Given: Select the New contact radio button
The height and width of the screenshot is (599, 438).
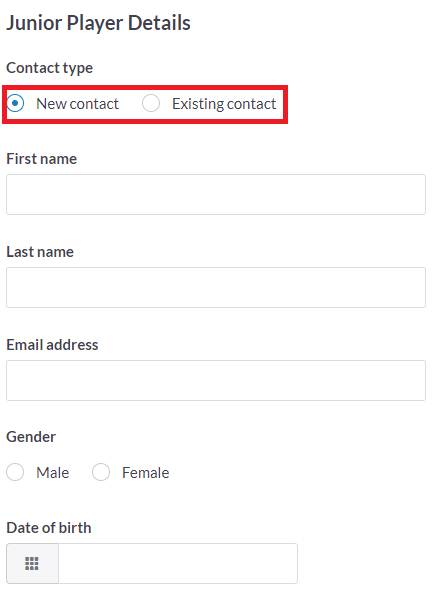Looking at the screenshot, I should click(15, 103).
